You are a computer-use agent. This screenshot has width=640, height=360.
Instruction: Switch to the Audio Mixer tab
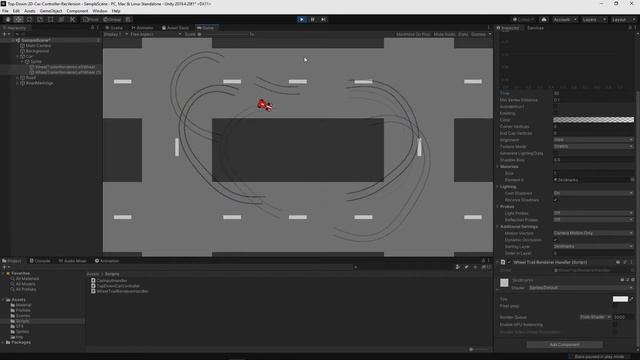pos(73,261)
